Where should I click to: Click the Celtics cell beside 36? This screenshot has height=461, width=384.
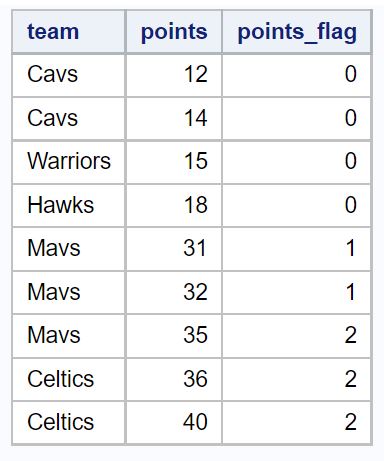tap(69, 379)
